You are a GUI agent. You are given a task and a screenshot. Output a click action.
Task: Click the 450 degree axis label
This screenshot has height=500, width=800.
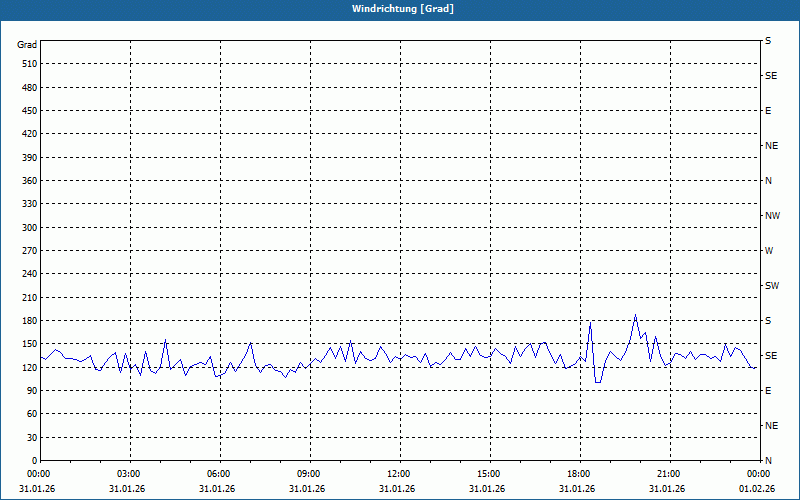(x=30, y=111)
